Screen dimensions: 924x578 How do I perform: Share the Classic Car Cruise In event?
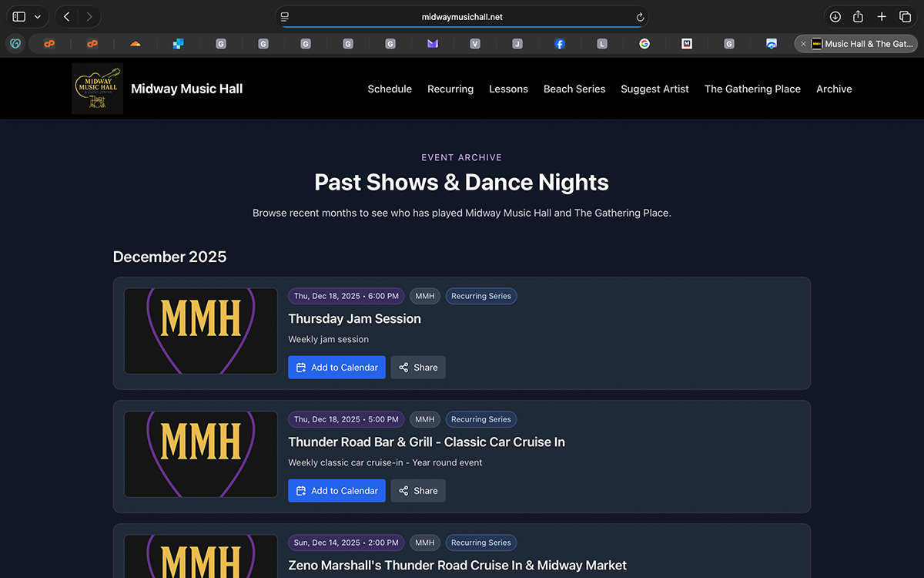pyautogui.click(x=418, y=491)
